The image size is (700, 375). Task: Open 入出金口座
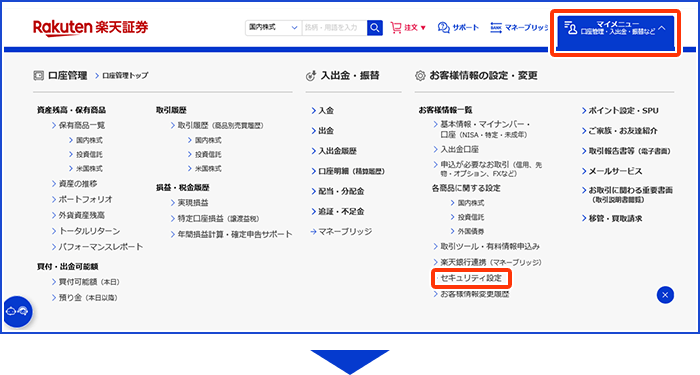[456, 150]
